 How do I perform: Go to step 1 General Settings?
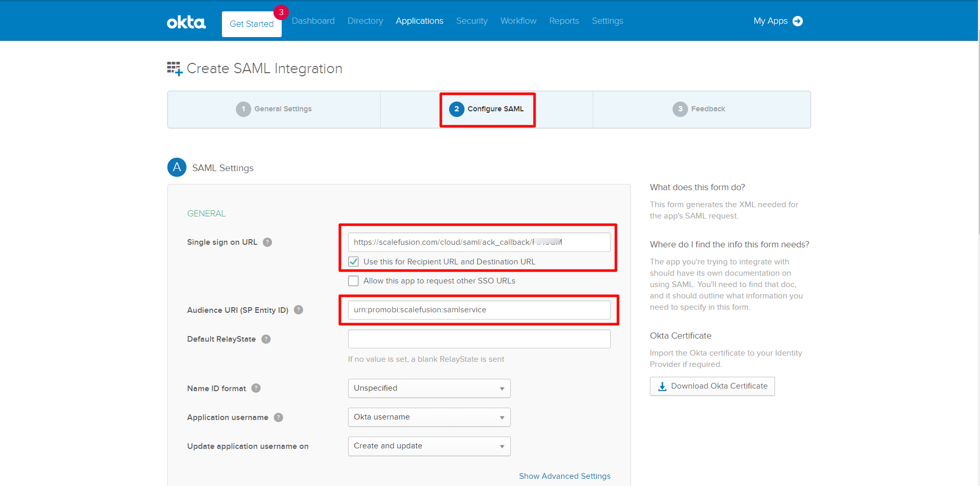pos(274,109)
